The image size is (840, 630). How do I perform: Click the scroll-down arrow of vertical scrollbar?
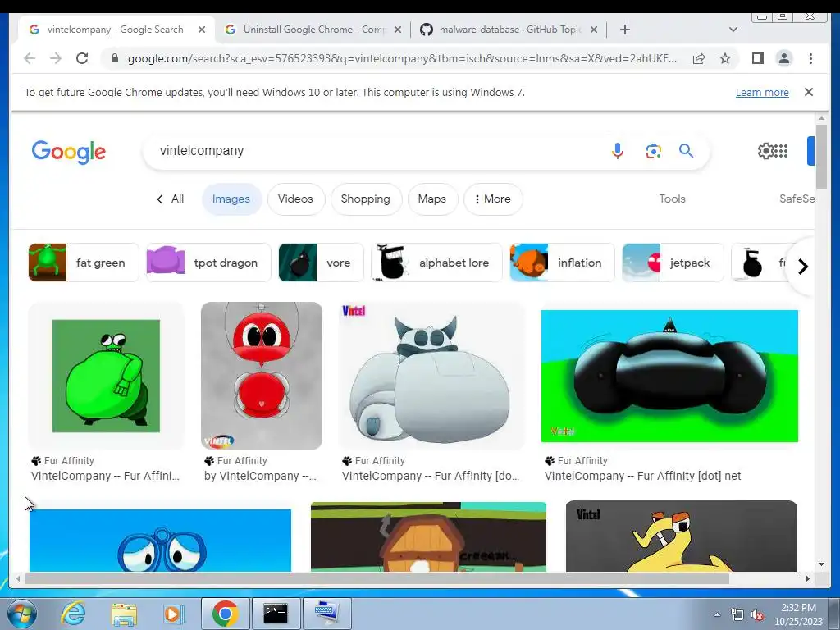821,564
